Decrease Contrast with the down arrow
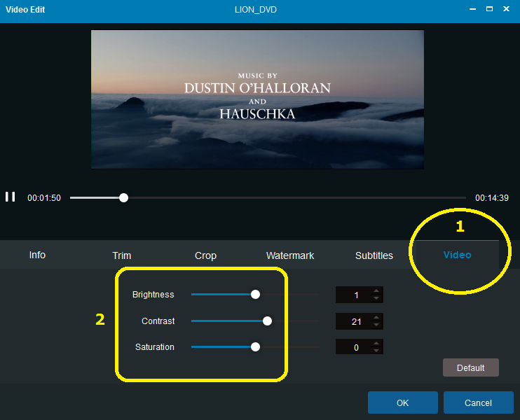 click(x=376, y=325)
